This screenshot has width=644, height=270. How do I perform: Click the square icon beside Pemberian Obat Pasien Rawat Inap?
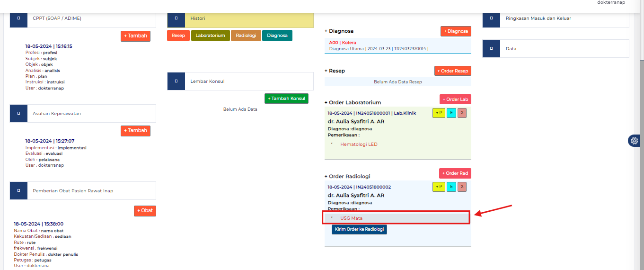pyautogui.click(x=18, y=190)
